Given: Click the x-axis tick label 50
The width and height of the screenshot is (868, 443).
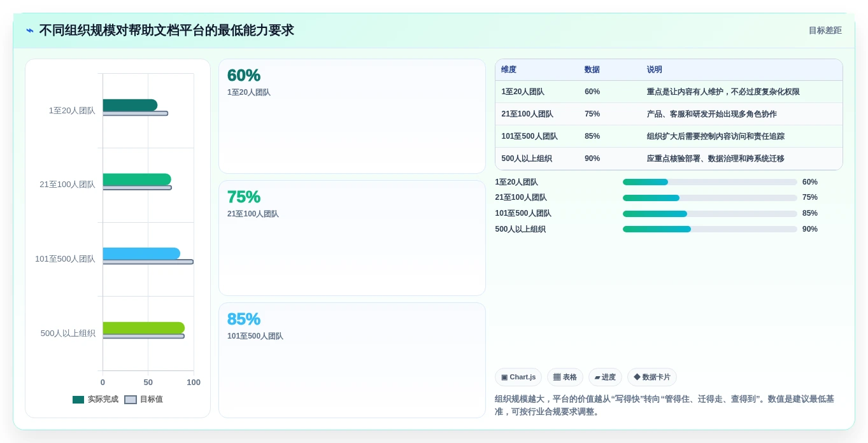Looking at the screenshot, I should [x=148, y=383].
